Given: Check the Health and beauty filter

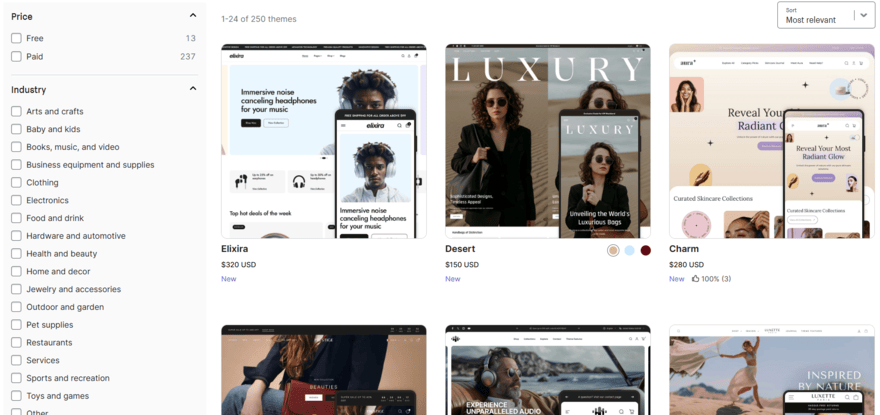Looking at the screenshot, I should tap(16, 254).
